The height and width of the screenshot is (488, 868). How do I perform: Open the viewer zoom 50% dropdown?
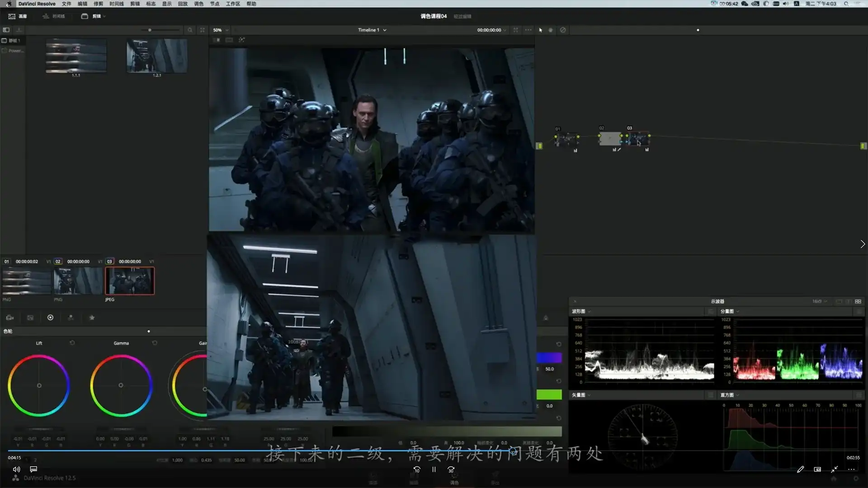point(221,30)
